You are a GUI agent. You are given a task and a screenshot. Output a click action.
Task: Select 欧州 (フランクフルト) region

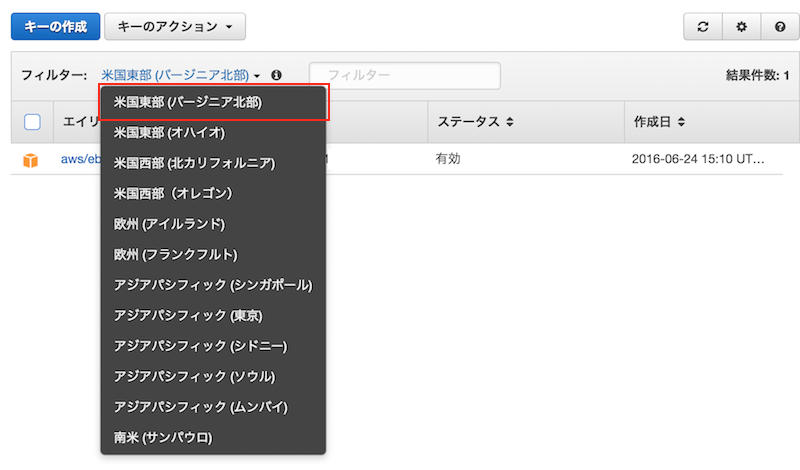(x=213, y=255)
